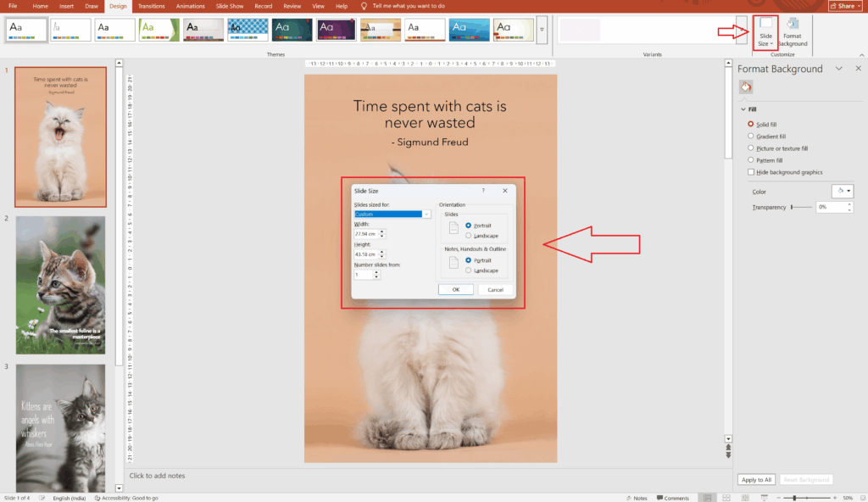This screenshot has height=502, width=868.
Task: Open the Record menu in the ribbon
Action: (x=263, y=5)
